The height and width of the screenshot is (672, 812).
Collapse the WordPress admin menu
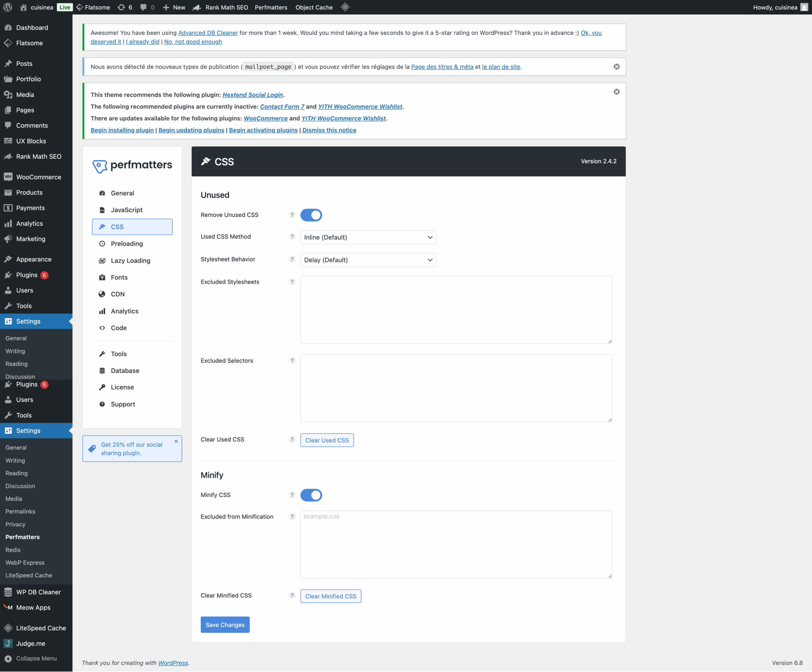coord(30,658)
